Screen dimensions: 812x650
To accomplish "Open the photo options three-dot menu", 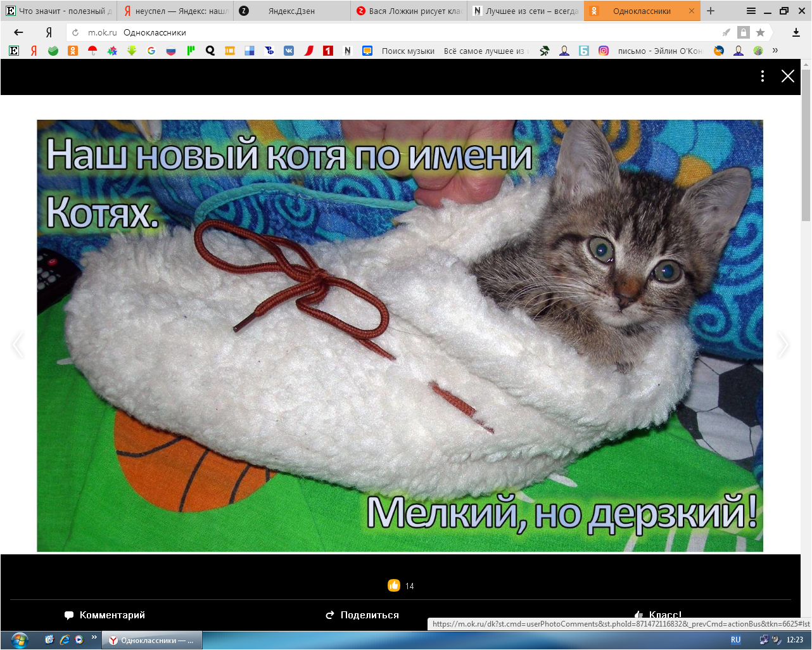I will pyautogui.click(x=762, y=76).
